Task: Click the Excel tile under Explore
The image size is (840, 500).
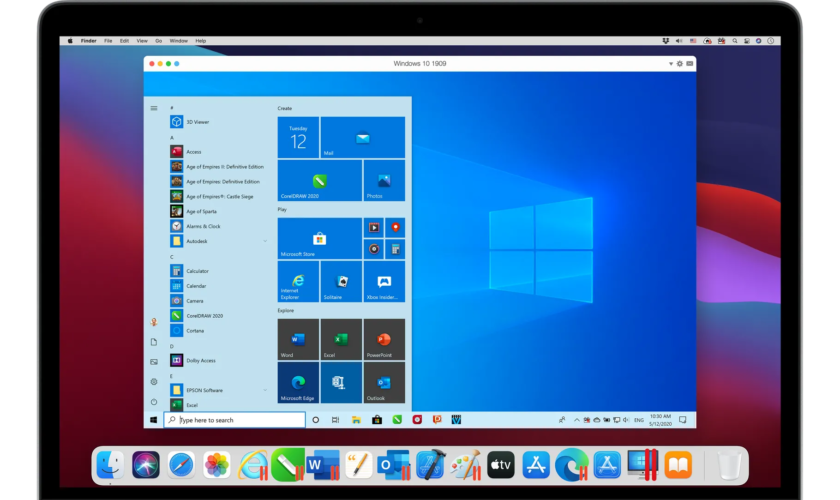Action: [341, 339]
